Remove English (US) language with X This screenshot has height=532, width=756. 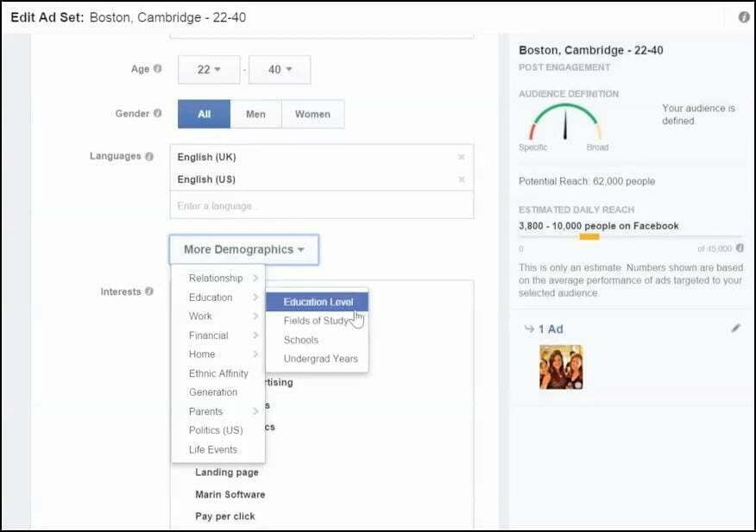click(x=461, y=179)
